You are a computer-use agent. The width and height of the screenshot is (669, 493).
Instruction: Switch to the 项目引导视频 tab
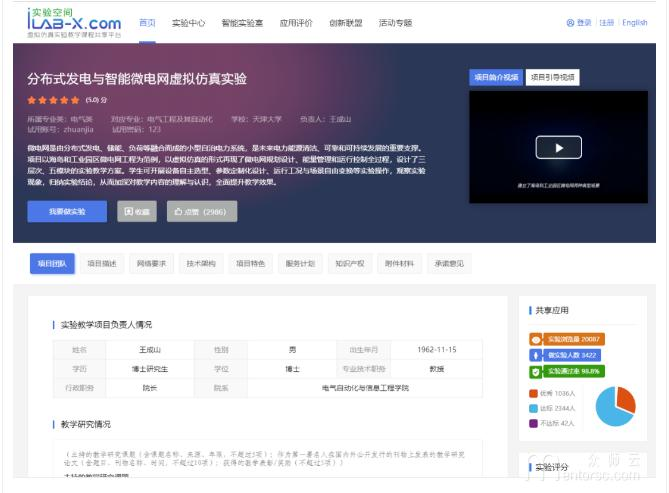point(553,77)
